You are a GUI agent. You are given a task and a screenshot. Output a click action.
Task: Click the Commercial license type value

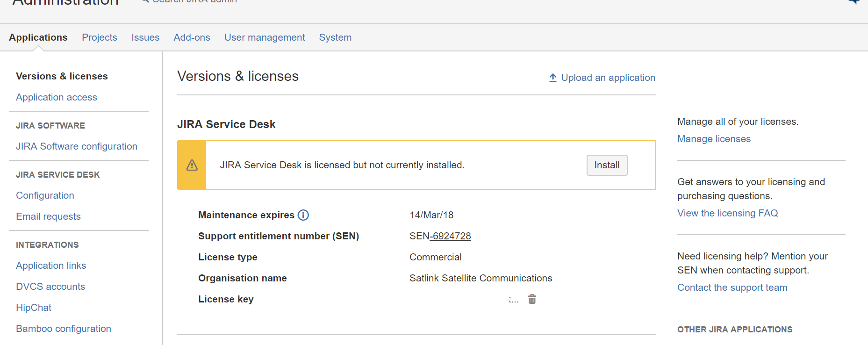(x=435, y=257)
